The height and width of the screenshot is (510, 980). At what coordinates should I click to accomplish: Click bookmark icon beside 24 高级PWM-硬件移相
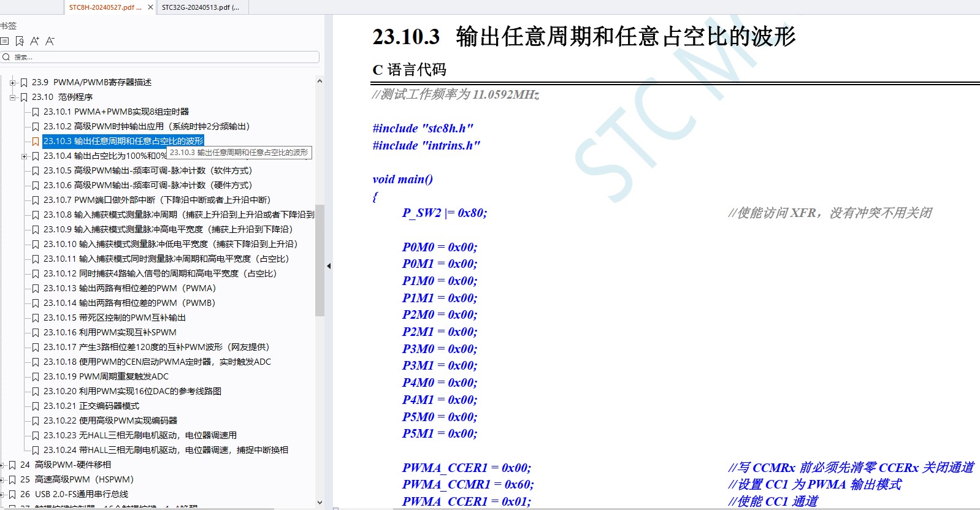(x=12, y=465)
